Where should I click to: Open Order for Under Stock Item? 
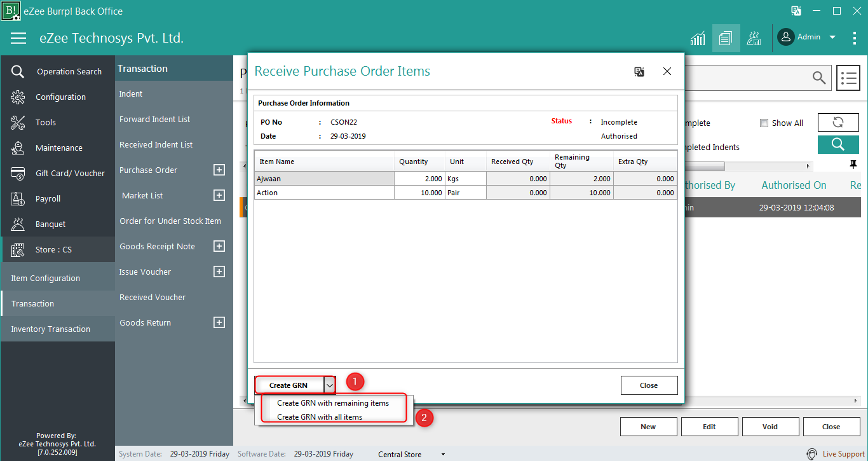coord(170,221)
